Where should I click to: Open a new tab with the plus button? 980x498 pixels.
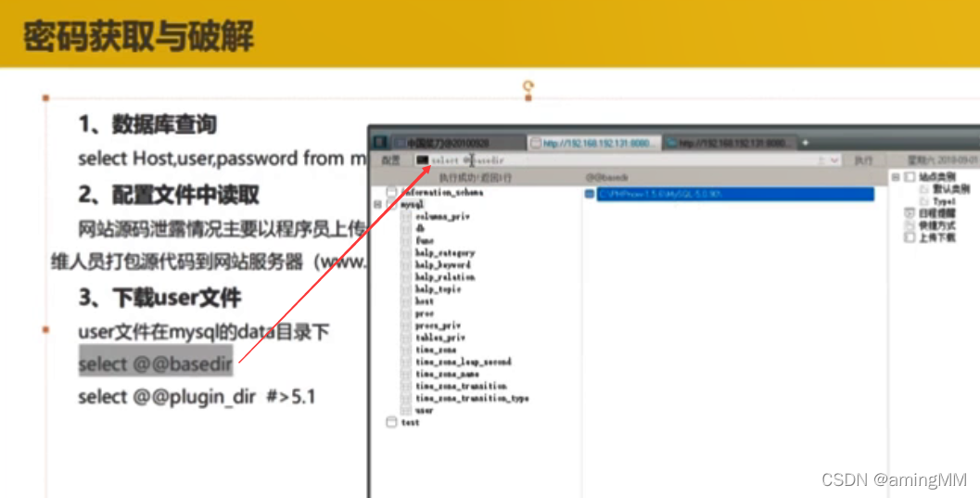(x=805, y=143)
